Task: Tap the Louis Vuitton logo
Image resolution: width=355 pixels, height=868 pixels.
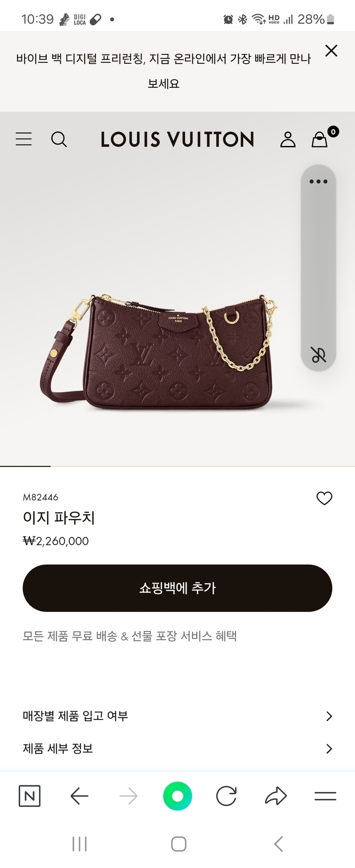Action: (177, 139)
